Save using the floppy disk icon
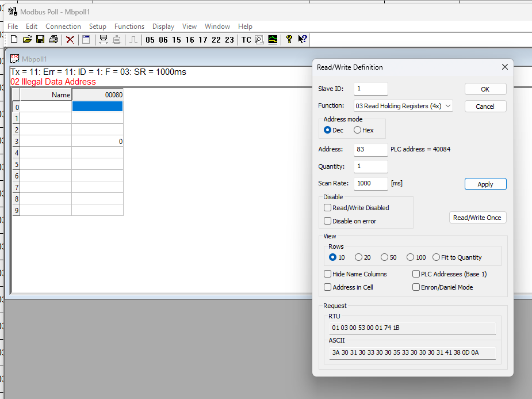532x399 pixels. tap(40, 40)
